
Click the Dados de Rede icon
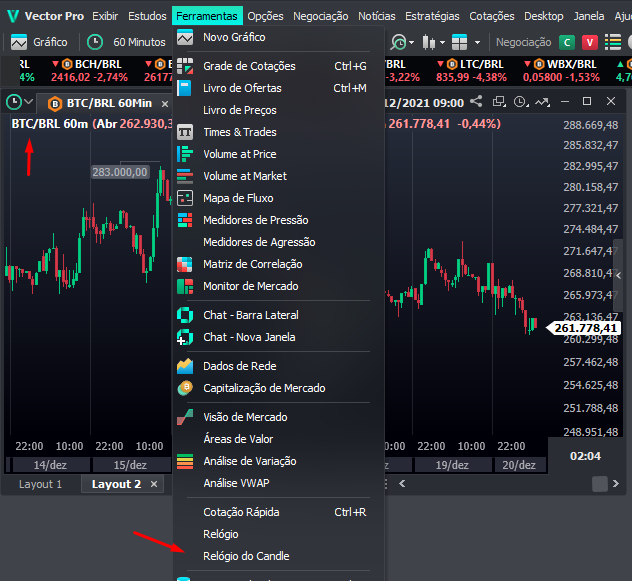click(x=185, y=366)
